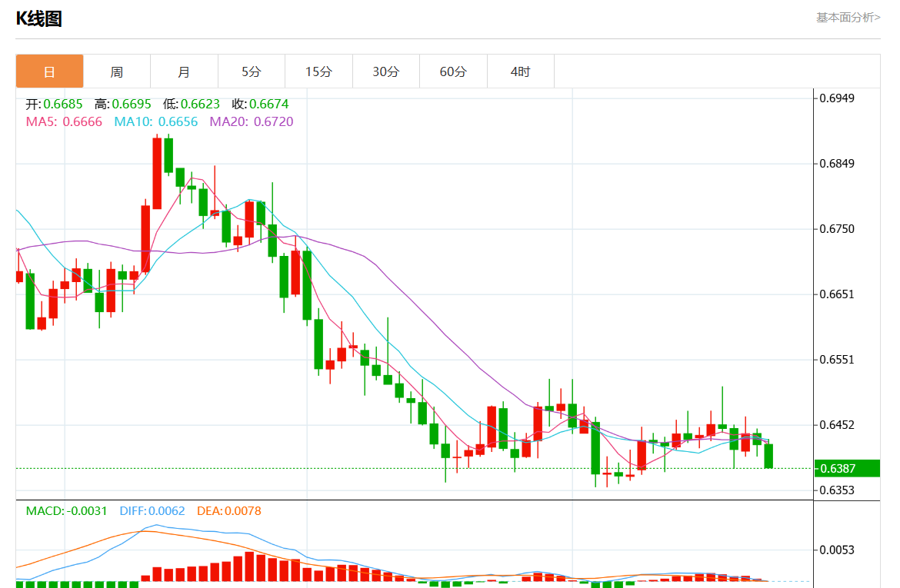The image size is (900, 588).
Task: Click the MA10: 0.6656 legend label
Action: click(155, 121)
